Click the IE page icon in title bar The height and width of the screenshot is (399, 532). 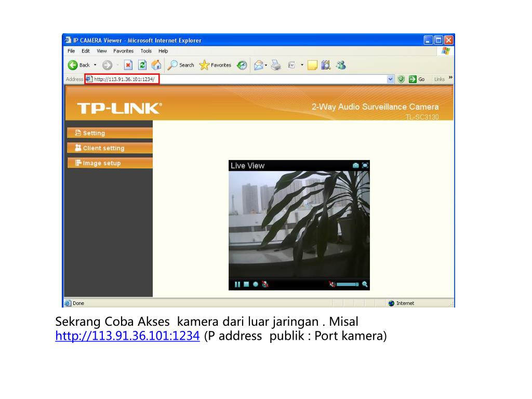pos(68,40)
